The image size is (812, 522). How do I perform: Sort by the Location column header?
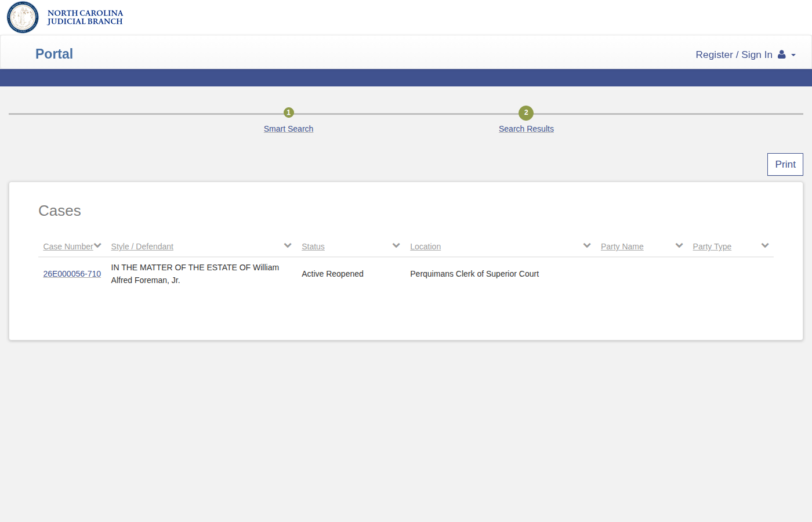point(425,246)
